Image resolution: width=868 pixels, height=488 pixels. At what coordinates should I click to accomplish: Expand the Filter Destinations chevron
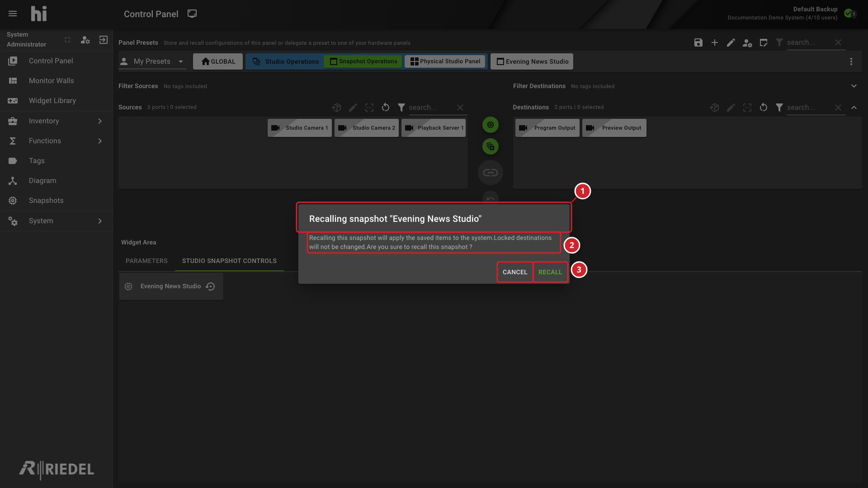(854, 86)
